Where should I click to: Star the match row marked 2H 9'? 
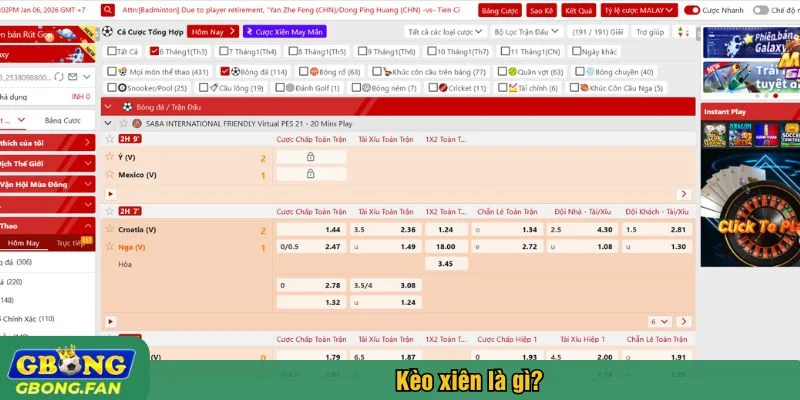[x=109, y=139]
